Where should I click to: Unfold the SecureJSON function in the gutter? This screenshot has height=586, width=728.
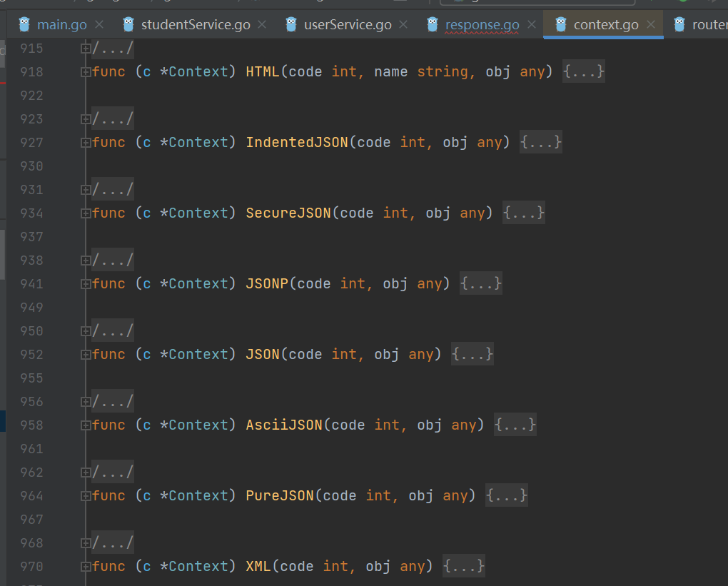pyautogui.click(x=86, y=213)
